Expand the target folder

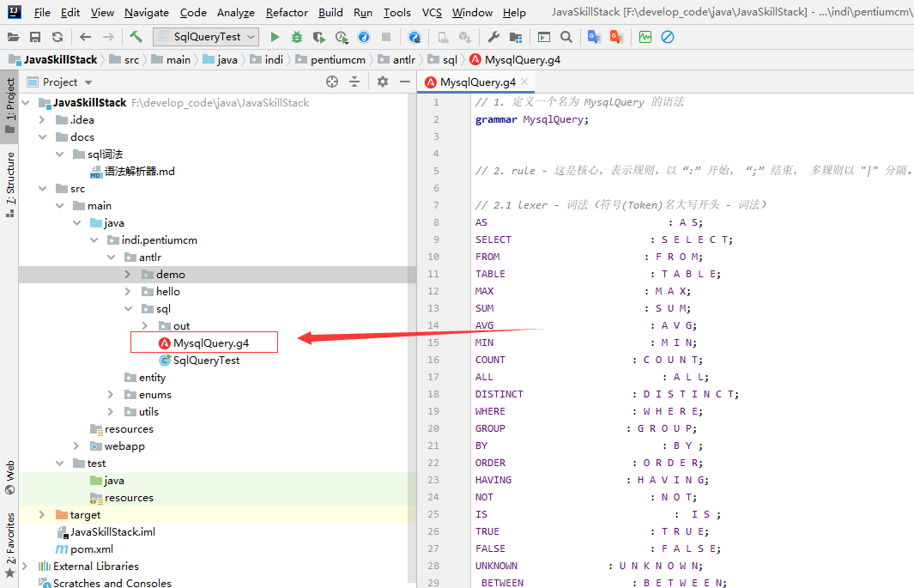(x=42, y=514)
